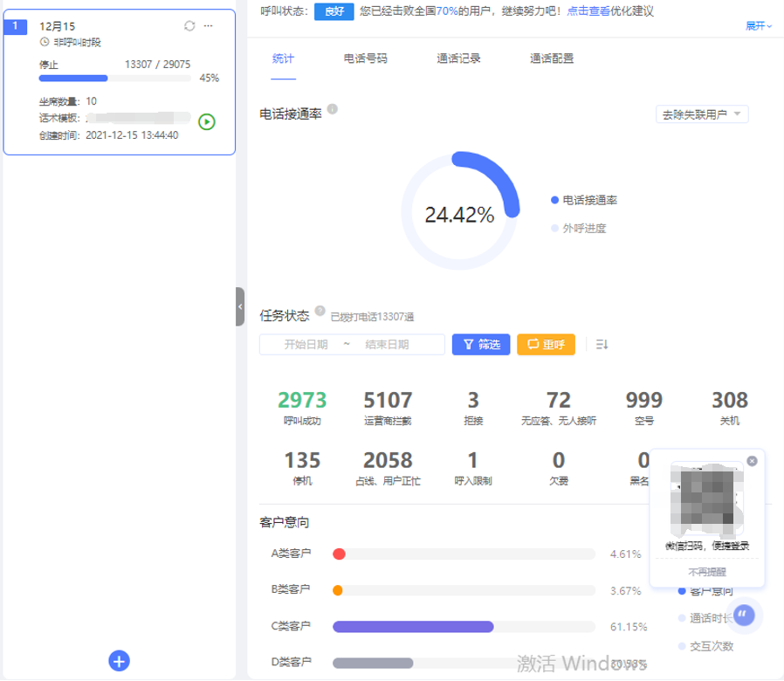Image resolution: width=784 pixels, height=681 pixels.
Task: Collapse the left task list panel handle
Action: (240, 306)
